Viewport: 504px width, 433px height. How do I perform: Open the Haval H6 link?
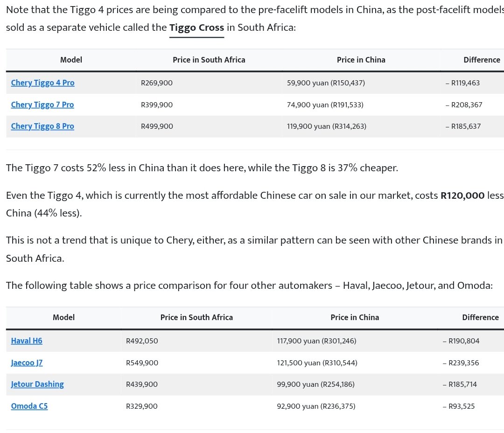click(27, 341)
